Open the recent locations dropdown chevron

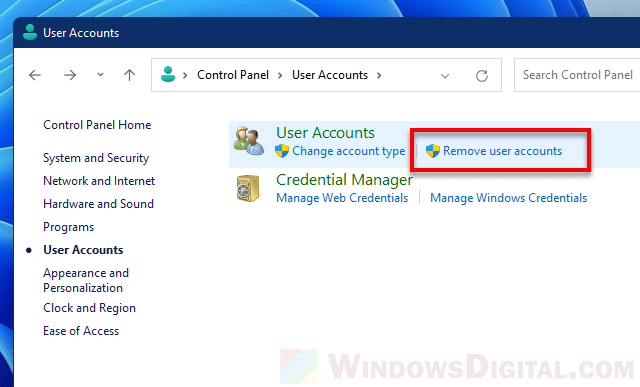point(100,75)
